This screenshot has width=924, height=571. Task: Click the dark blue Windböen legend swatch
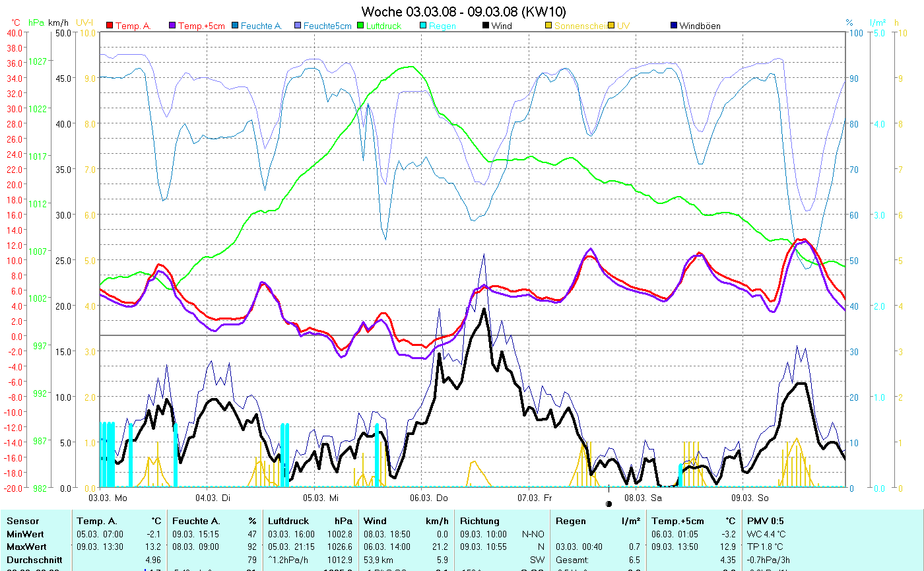(673, 26)
